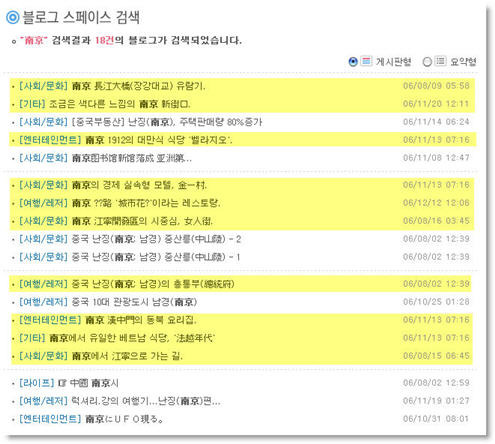Image resolution: width=495 pixels, height=444 pixels.
Task: Click [여행/레저] category of 레스토랑 post
Action: (43, 203)
